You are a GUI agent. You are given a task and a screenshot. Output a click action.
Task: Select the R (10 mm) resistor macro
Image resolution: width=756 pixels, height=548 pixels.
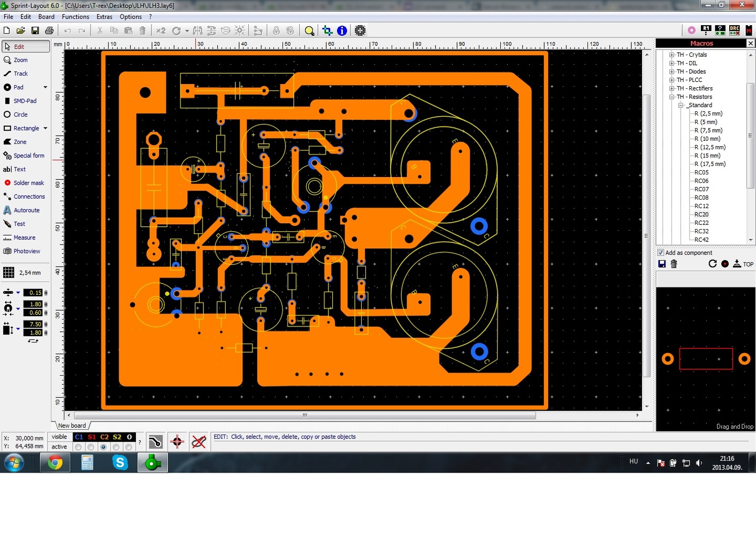[x=707, y=139]
